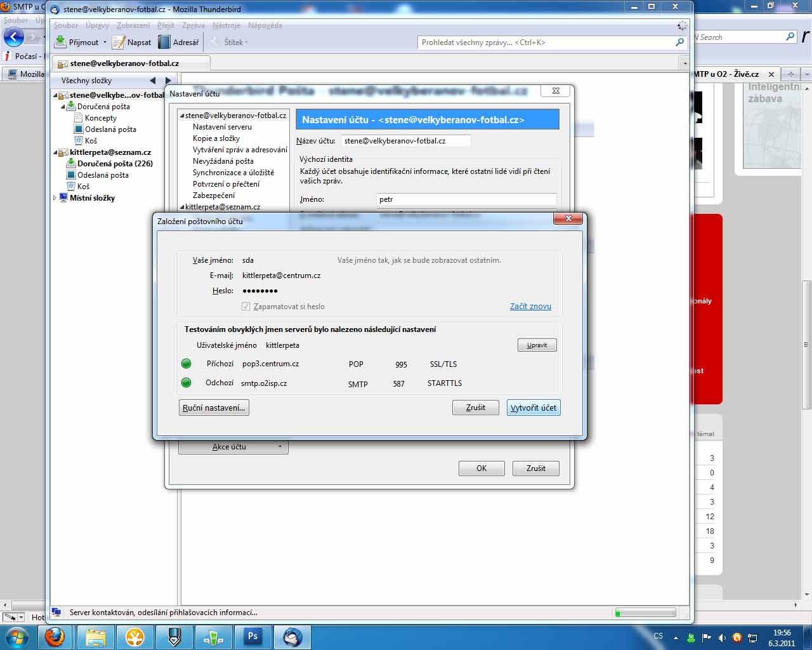
Task: Click the green outgoing server status indicator
Action: [186, 383]
